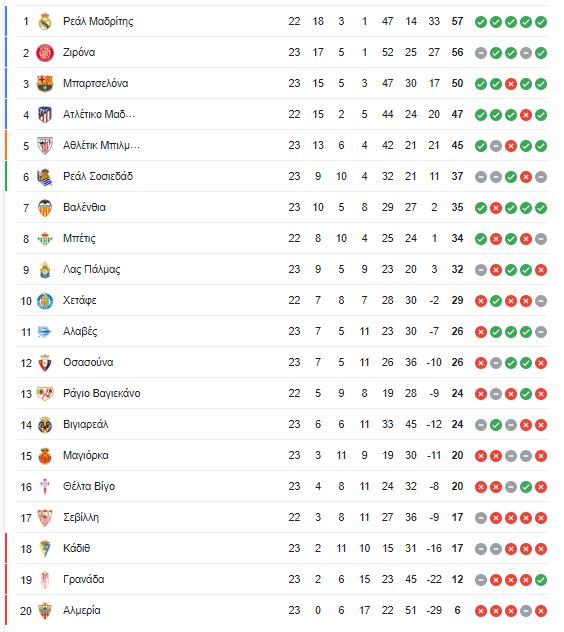This screenshot has width=564, height=632.
Task: Click Barcelona's red loss form icon
Action: [x=511, y=84]
